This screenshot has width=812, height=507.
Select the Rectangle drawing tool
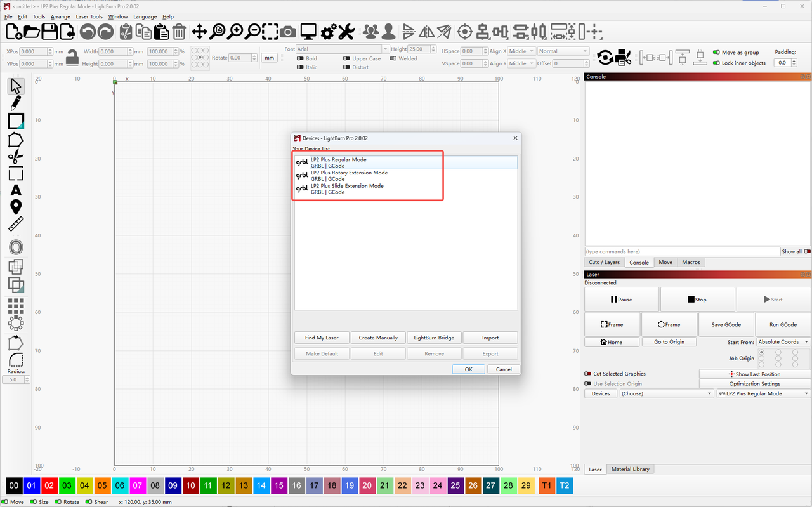pos(16,121)
